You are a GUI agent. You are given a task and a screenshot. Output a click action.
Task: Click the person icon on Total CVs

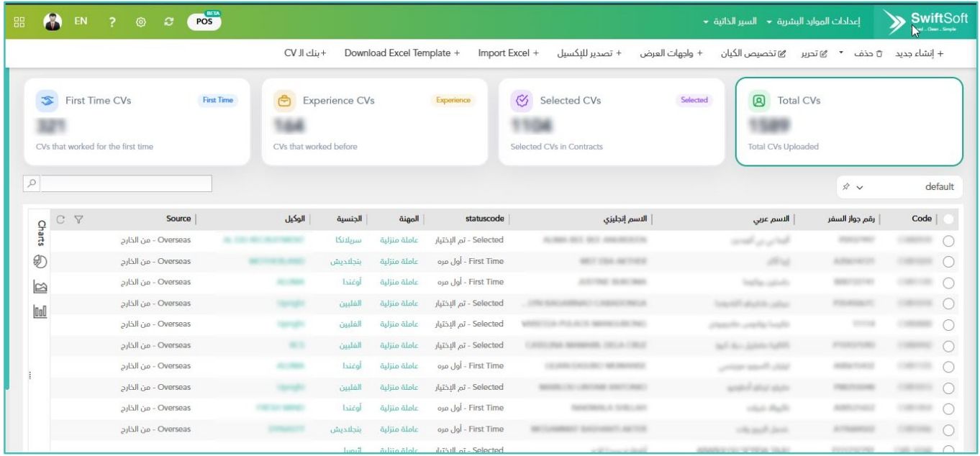click(x=758, y=101)
